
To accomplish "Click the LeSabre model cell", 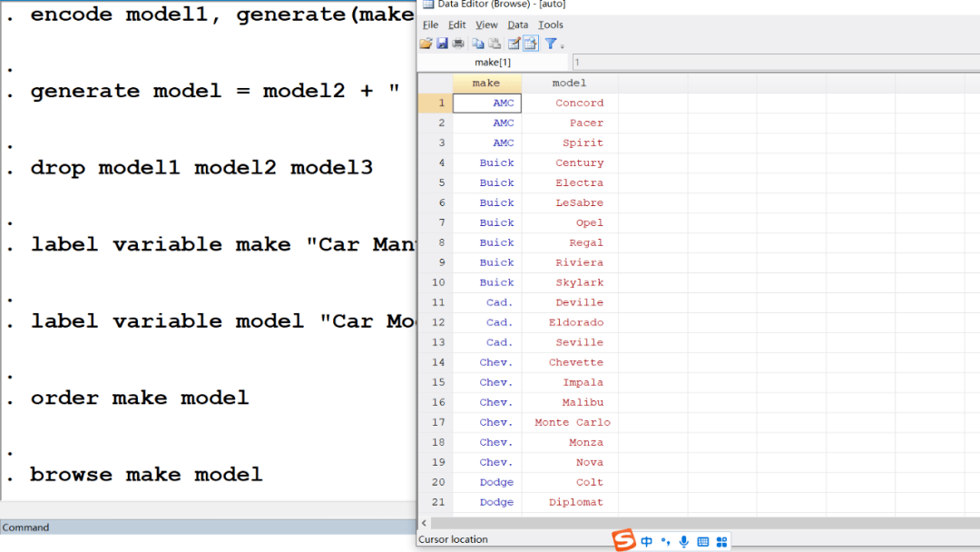I will (570, 202).
